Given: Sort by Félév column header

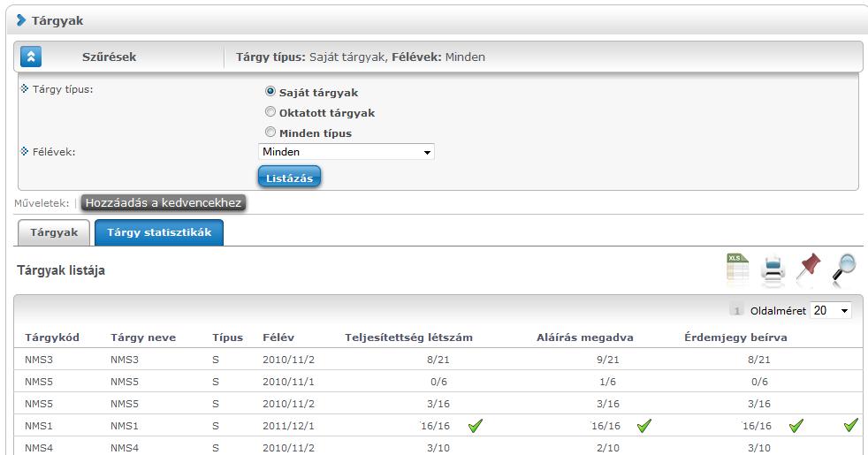Looking at the screenshot, I should click(278, 337).
